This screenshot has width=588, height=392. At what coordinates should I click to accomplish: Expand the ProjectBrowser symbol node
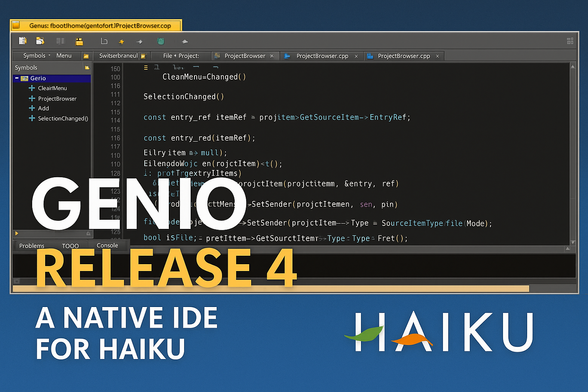(32, 98)
